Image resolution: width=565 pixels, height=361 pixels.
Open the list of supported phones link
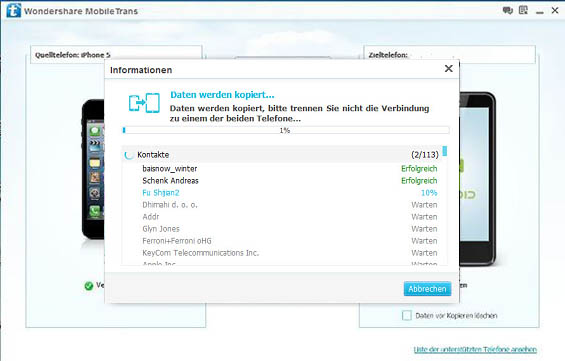click(x=475, y=349)
